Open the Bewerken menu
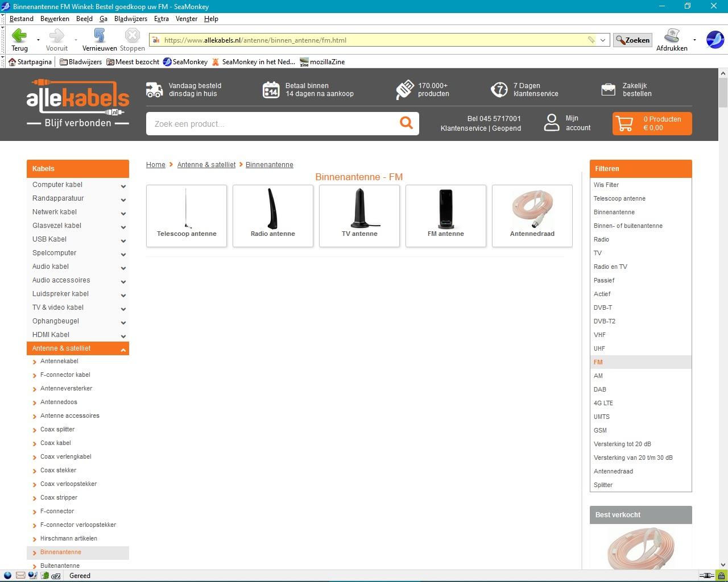The height and width of the screenshot is (582, 728). click(x=55, y=18)
